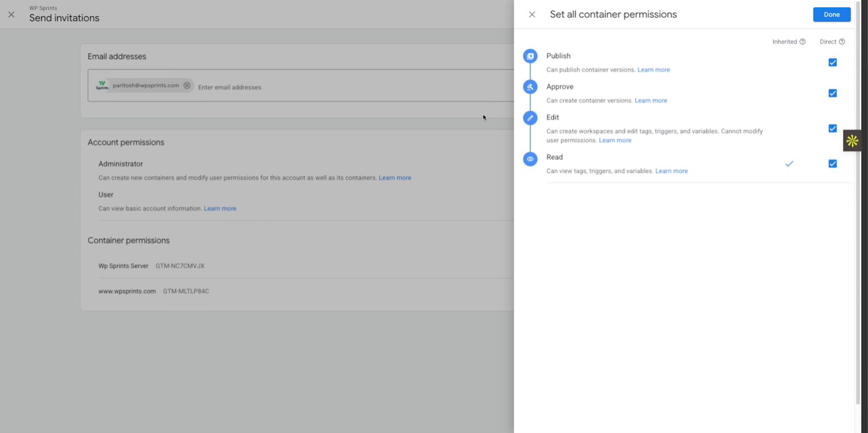Screen dimensions: 868x433
Task: Close the container permissions panel
Action: point(532,15)
